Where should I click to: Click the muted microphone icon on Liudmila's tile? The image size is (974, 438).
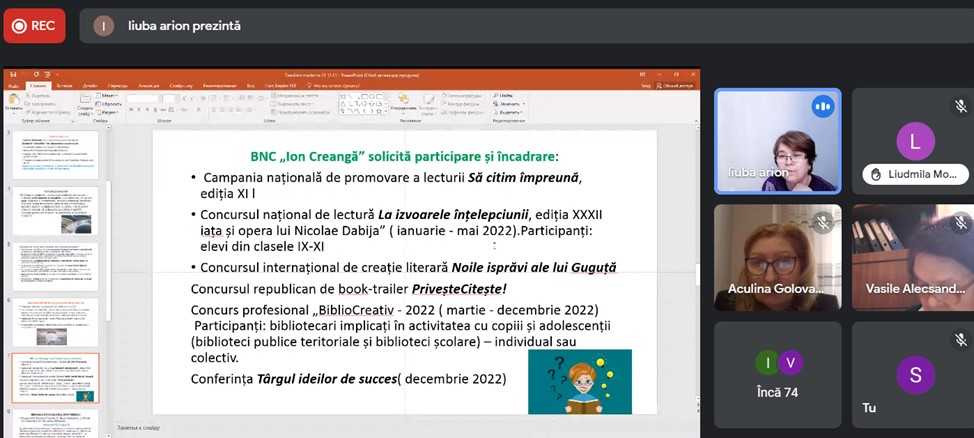960,106
